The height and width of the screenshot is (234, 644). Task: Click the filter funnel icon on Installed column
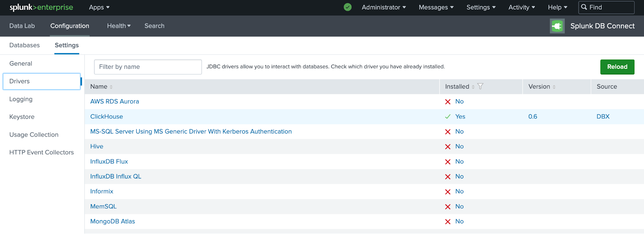480,87
